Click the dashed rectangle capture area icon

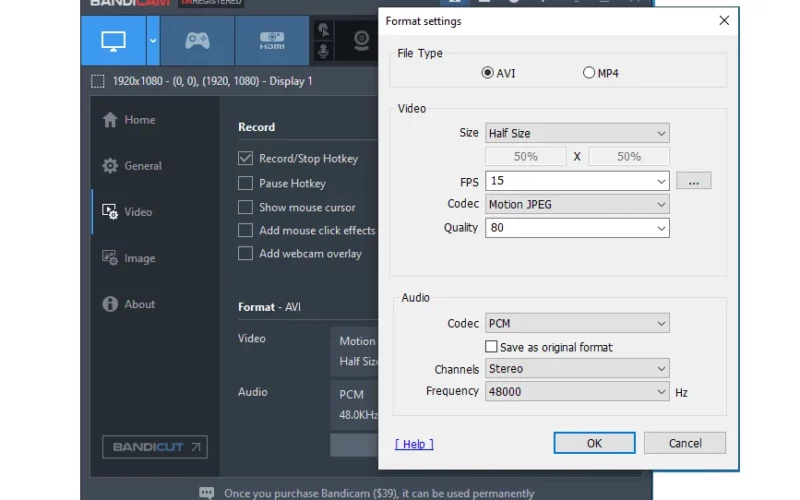coord(97,81)
